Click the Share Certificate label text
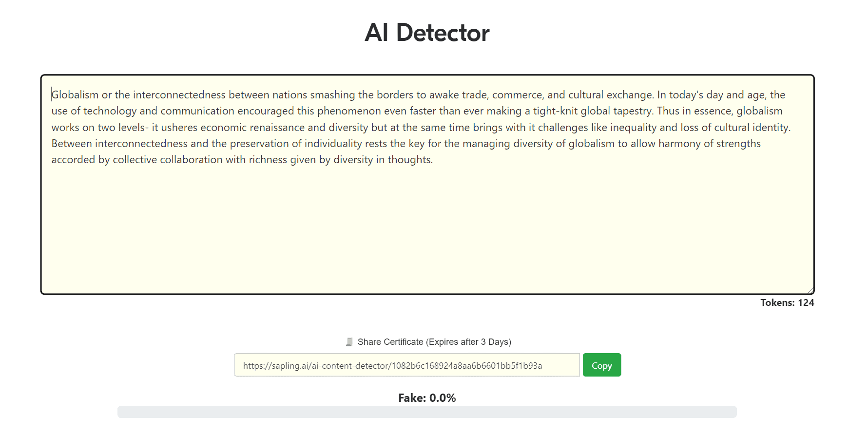The width and height of the screenshot is (868, 434). click(434, 342)
